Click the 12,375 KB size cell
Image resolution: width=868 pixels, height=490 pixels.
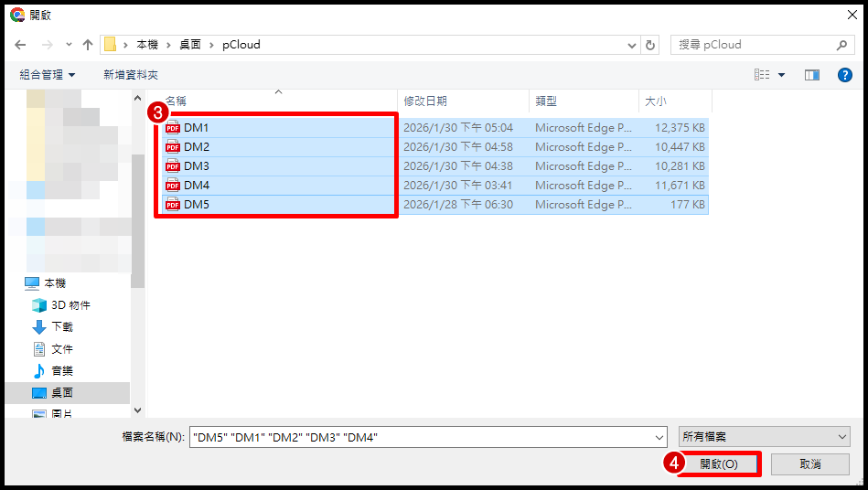(680, 128)
